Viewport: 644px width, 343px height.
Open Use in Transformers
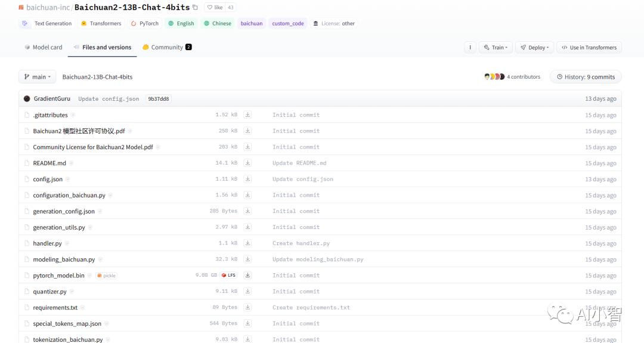[x=589, y=47]
